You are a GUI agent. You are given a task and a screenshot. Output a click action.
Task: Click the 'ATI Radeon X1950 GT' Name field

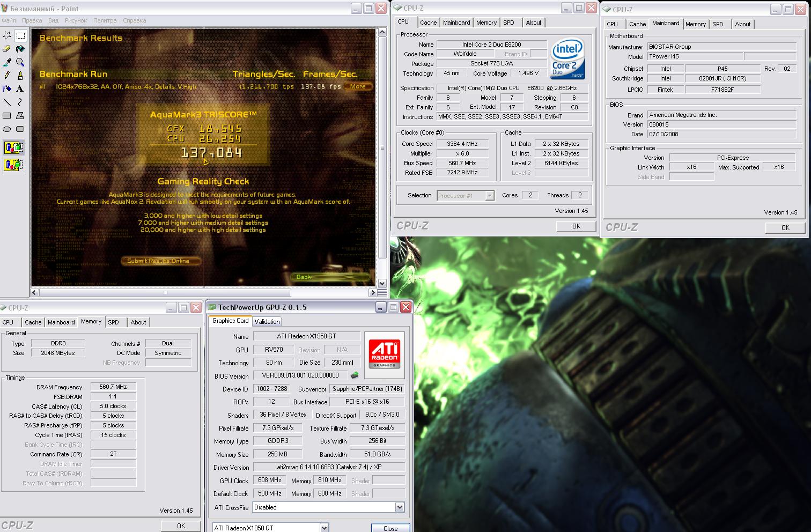(307, 336)
